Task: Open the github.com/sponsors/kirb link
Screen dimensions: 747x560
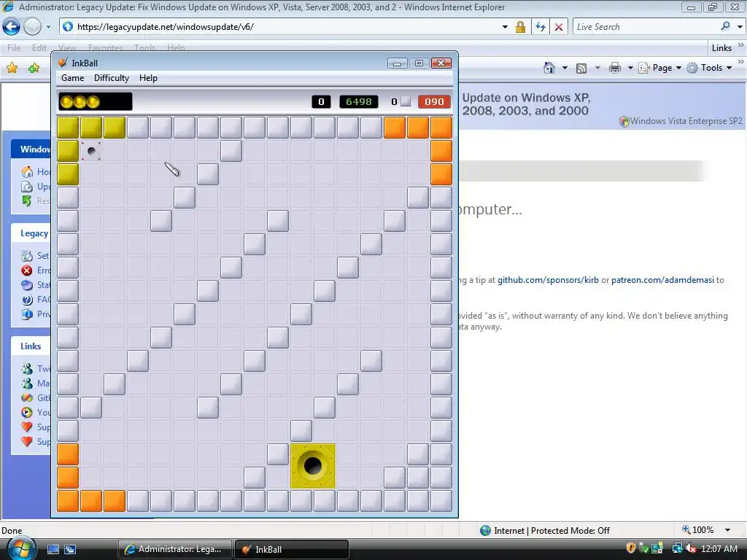Action: [x=548, y=280]
